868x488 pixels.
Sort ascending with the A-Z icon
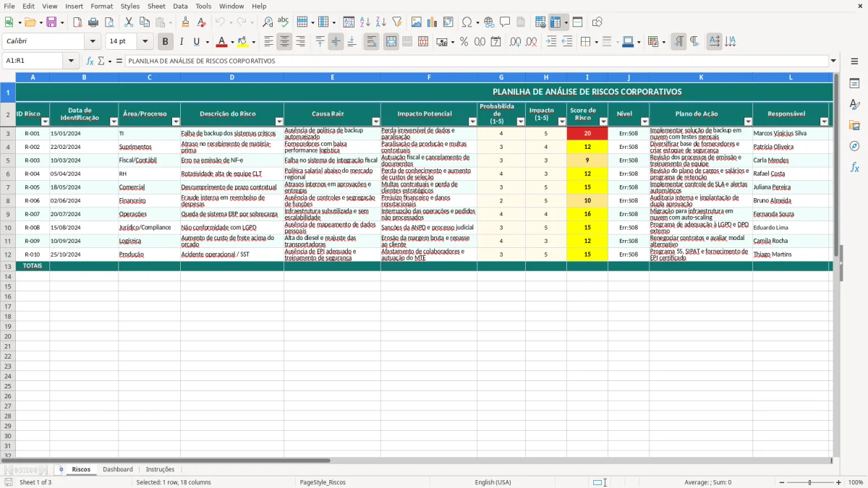pyautogui.click(x=365, y=22)
